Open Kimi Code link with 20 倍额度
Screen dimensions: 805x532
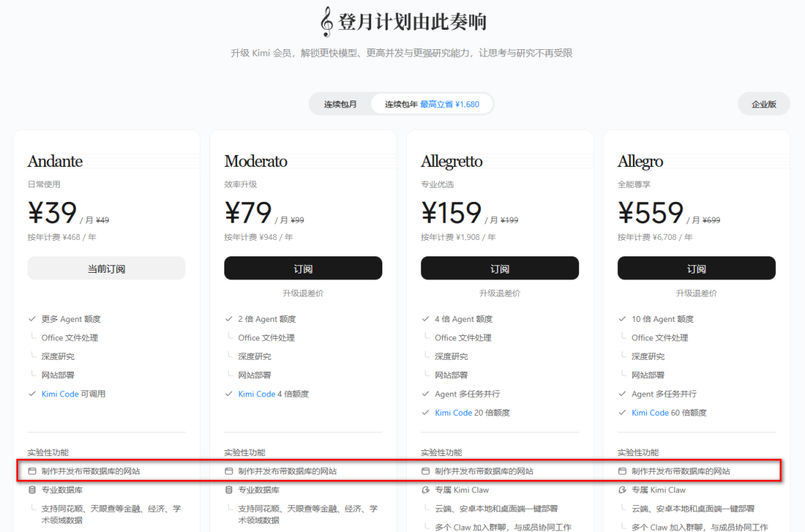(453, 413)
